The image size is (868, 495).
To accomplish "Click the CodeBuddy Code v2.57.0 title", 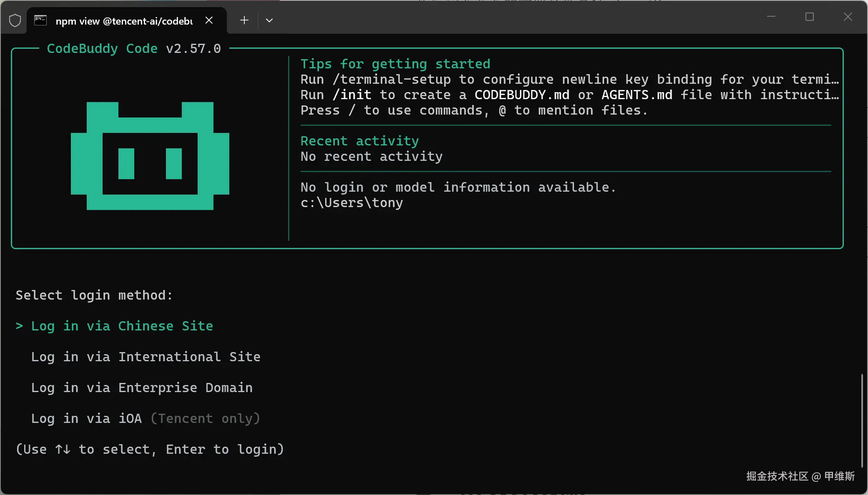I will [x=134, y=49].
